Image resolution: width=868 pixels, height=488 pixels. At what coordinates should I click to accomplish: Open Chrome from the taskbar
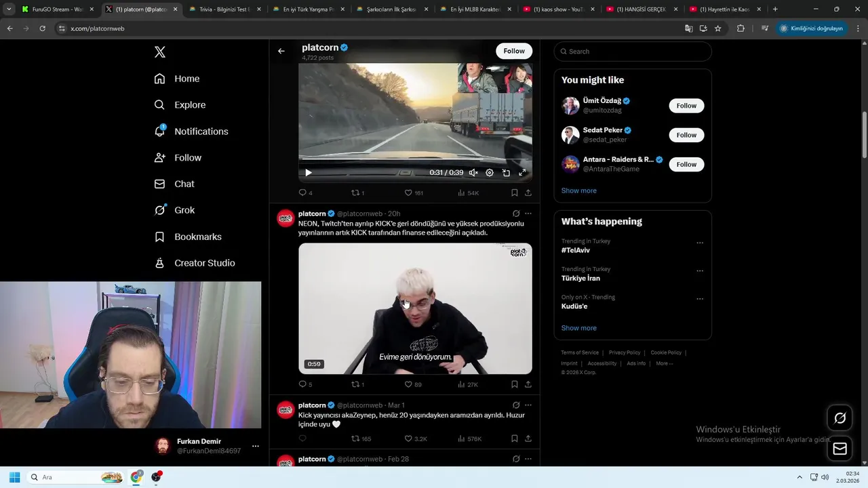136,477
